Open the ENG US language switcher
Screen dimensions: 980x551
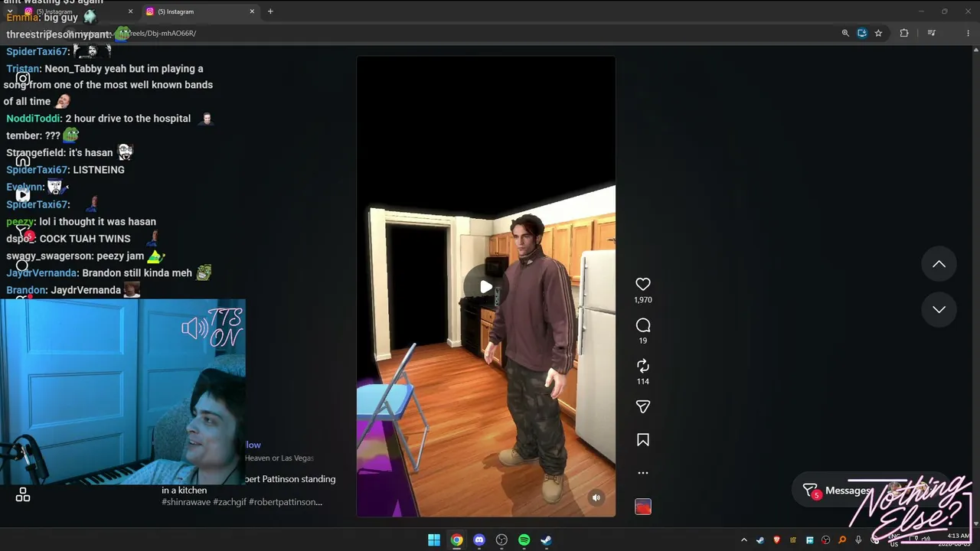pyautogui.click(x=893, y=540)
